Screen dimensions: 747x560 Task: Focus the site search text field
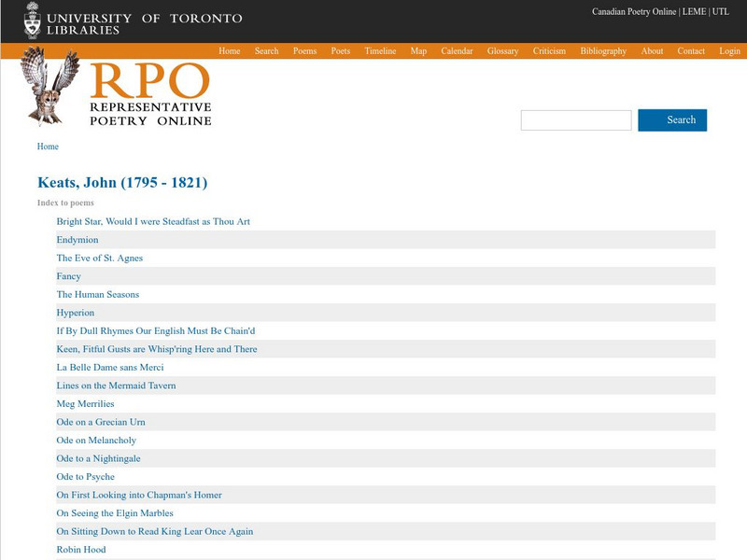coord(576,120)
